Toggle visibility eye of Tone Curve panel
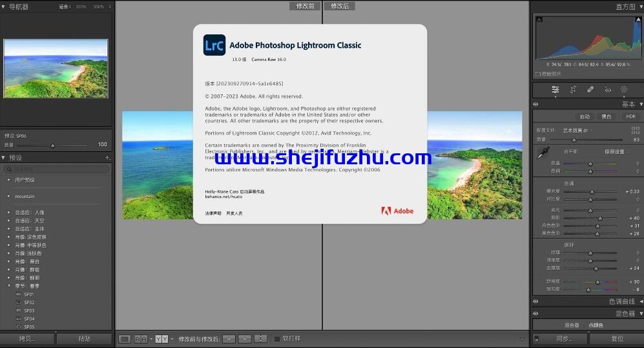The height and width of the screenshot is (348, 644). (535, 301)
